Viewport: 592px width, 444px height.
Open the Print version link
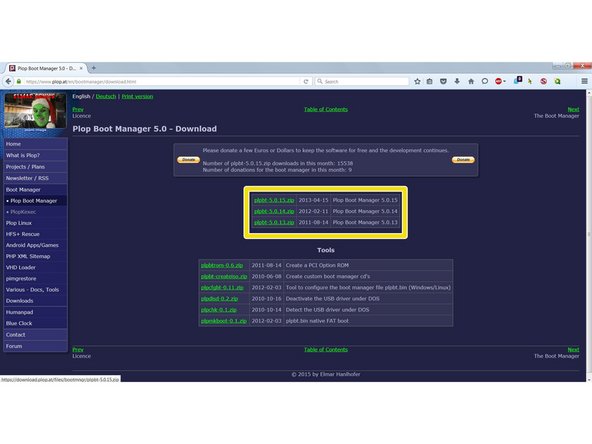[x=137, y=96]
